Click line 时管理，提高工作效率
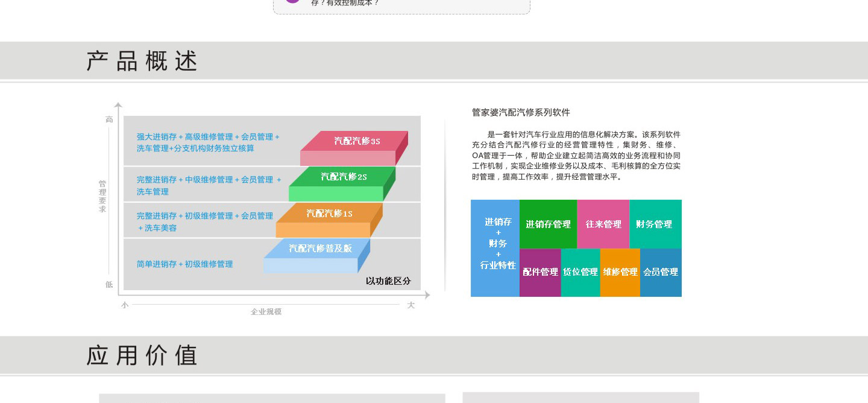868x403 pixels. coord(547,177)
